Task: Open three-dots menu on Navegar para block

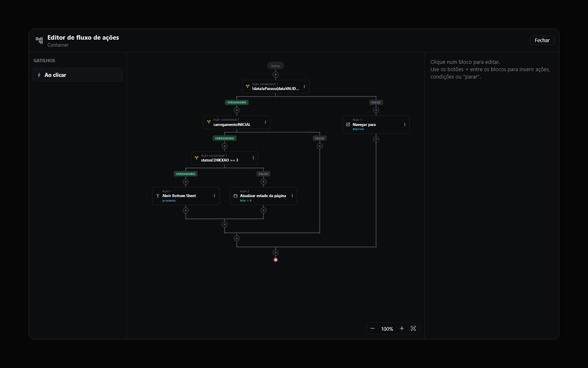Action: tap(405, 125)
